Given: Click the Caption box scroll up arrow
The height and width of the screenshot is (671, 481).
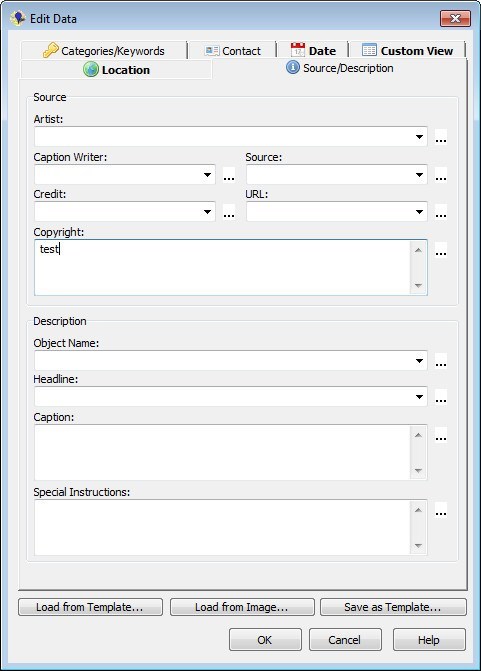Looking at the screenshot, I should tap(418, 435).
